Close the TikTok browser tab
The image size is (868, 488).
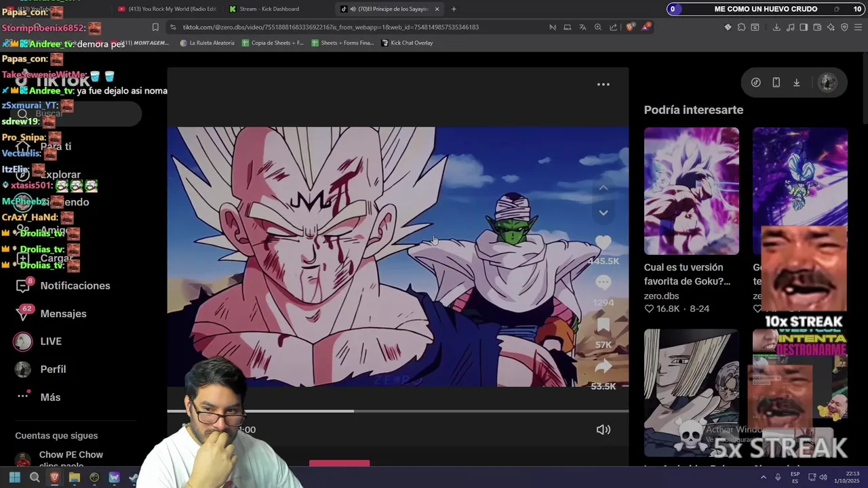[x=437, y=9]
